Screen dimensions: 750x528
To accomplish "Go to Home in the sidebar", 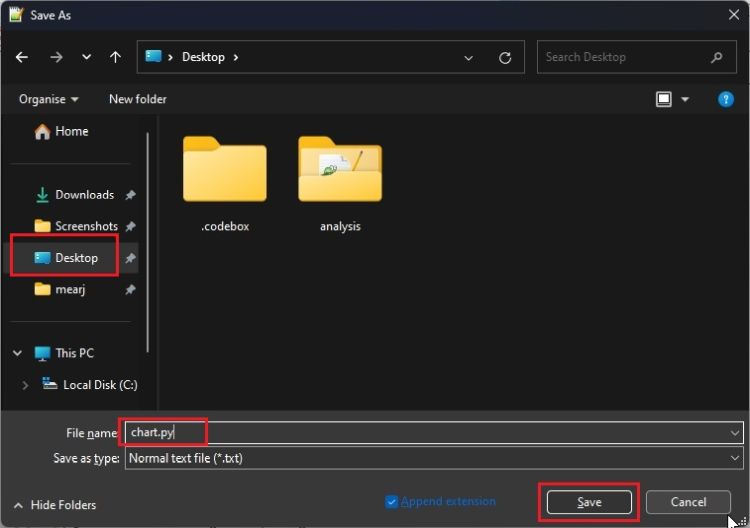I will [x=61, y=131].
